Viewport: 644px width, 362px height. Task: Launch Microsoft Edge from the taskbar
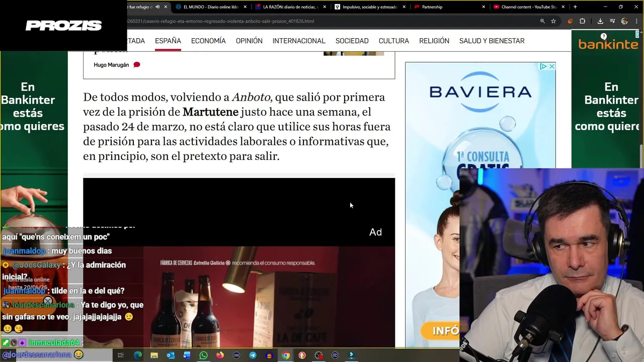(137, 355)
